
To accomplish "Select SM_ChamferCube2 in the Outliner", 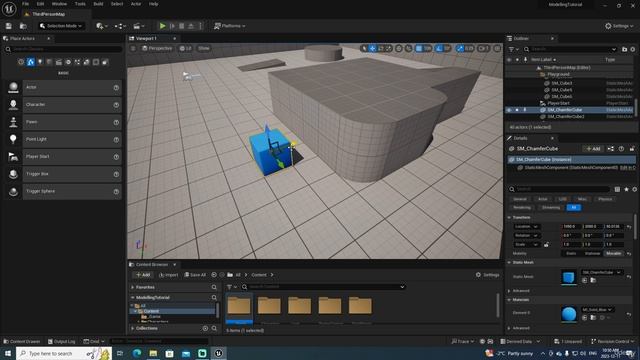I will pos(566,117).
